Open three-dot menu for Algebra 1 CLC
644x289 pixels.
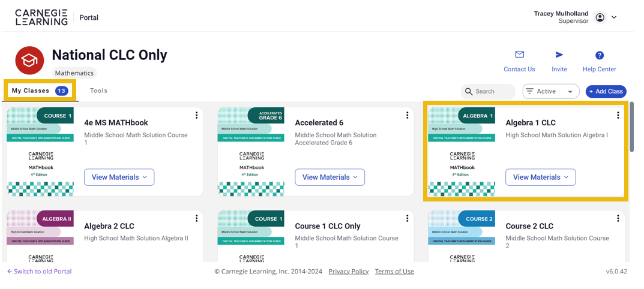pos(618,115)
